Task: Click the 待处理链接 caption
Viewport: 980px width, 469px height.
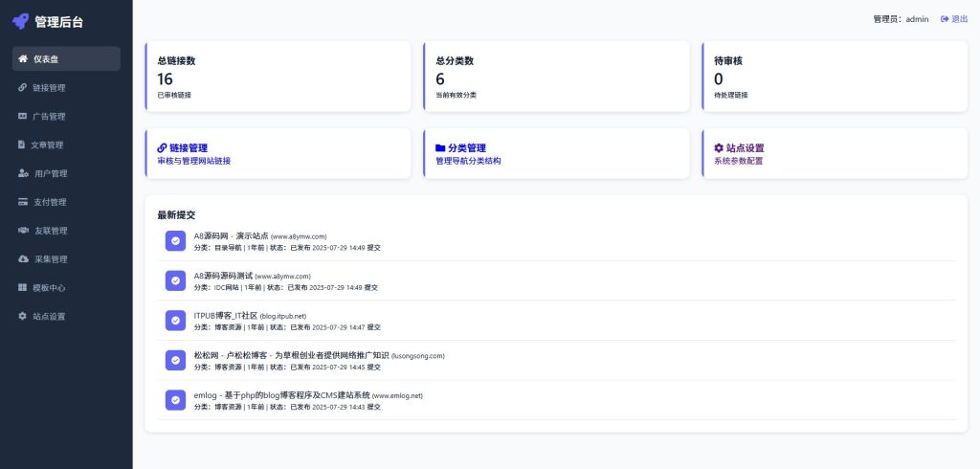Action: point(731,95)
